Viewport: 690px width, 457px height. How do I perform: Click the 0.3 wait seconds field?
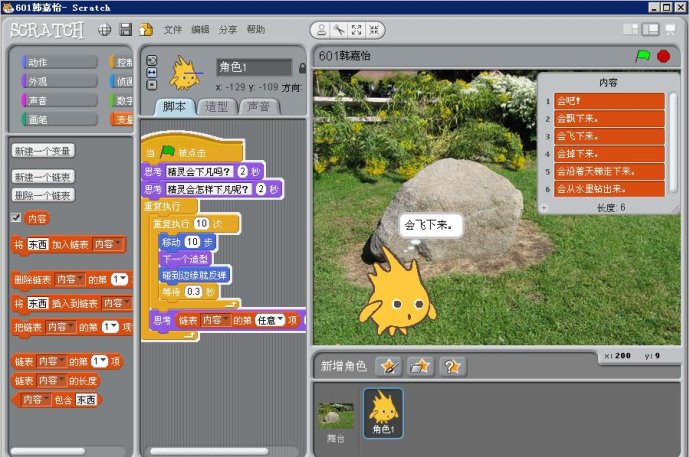point(194,291)
